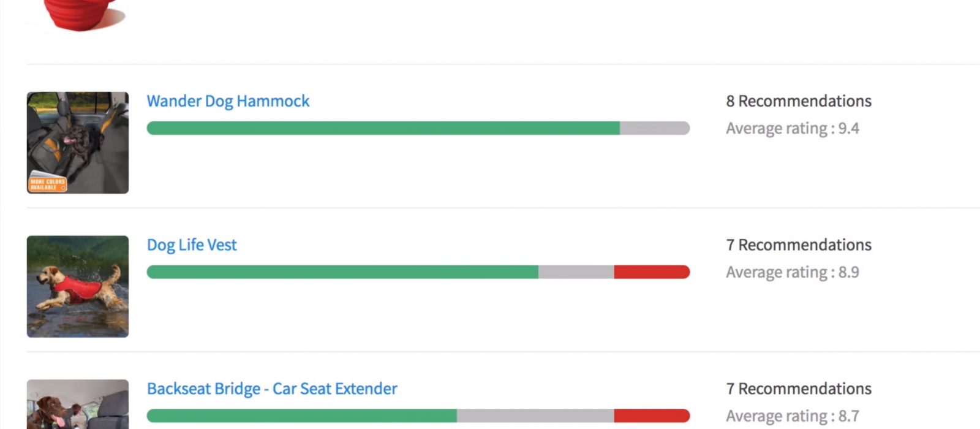980x429 pixels.
Task: Open the Wander Dog Hammock link
Action: pyautogui.click(x=228, y=101)
